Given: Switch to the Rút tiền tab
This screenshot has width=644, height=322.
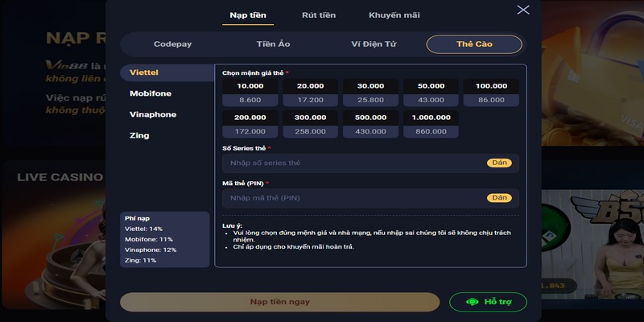Looking at the screenshot, I should [x=320, y=15].
